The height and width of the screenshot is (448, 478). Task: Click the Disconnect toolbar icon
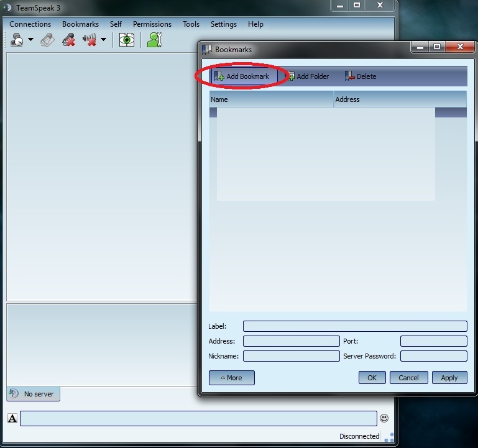(48, 40)
